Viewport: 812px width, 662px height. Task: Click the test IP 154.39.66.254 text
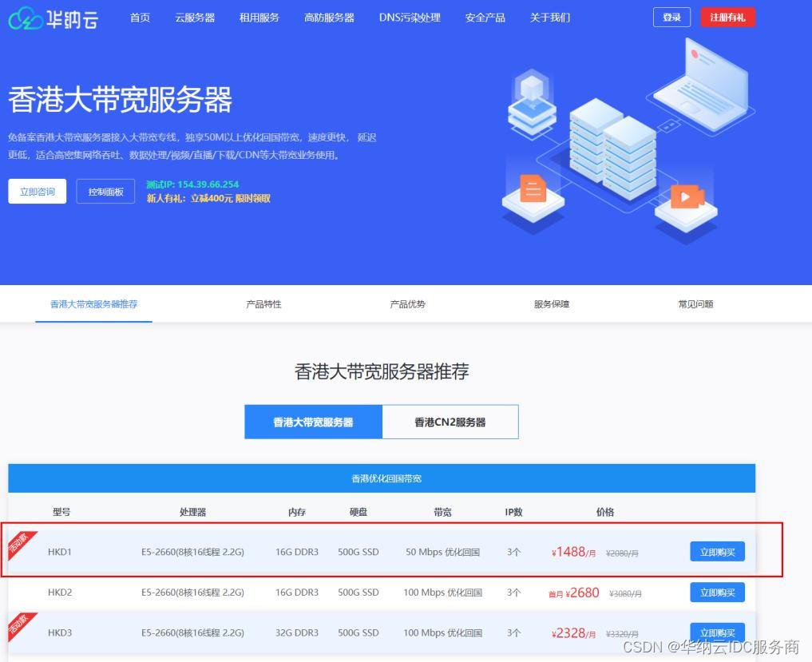[x=192, y=184]
